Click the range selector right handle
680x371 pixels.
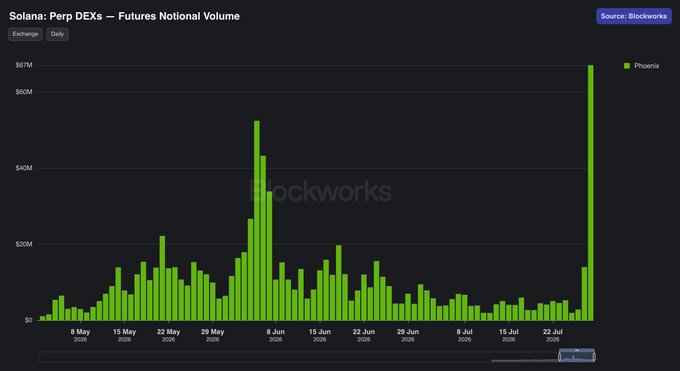click(x=594, y=357)
